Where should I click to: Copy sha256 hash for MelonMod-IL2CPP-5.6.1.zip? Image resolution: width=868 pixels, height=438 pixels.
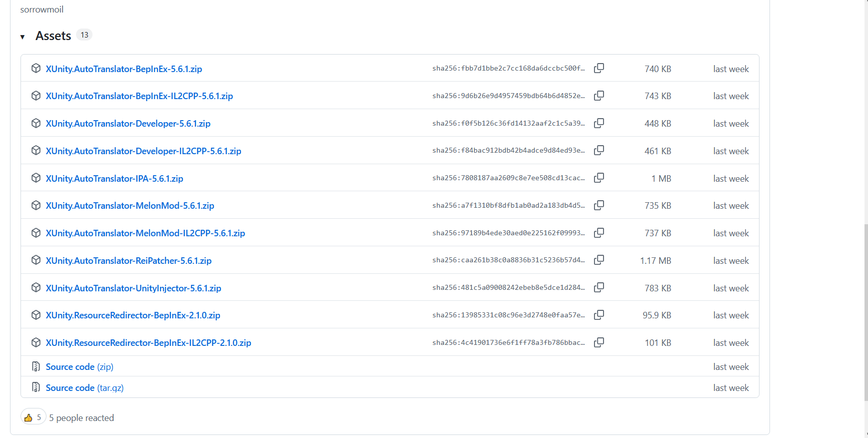click(599, 233)
